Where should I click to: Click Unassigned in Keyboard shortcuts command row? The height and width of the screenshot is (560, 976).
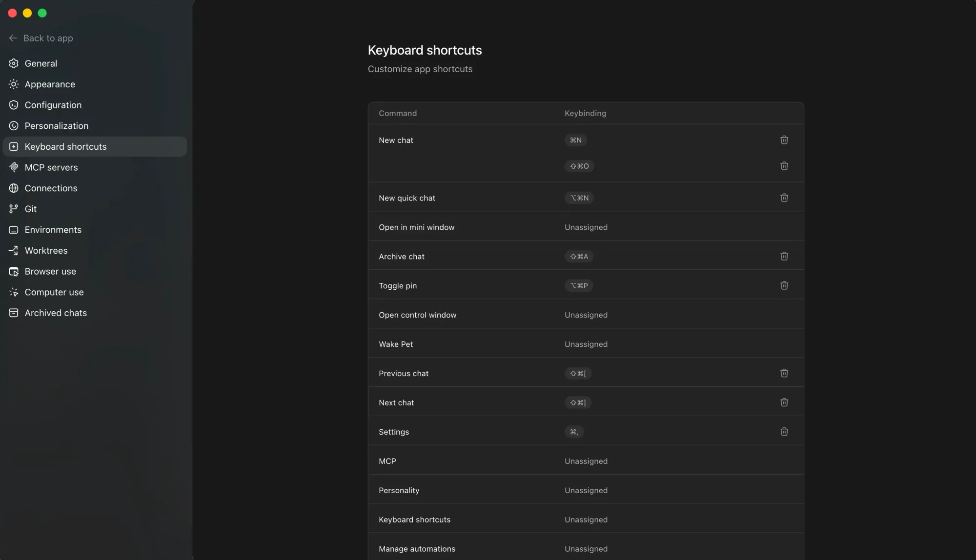click(586, 520)
